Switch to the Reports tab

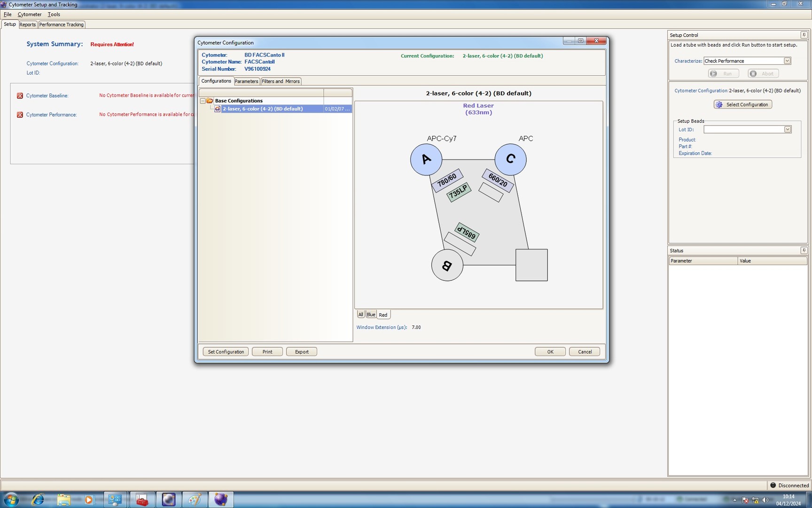[27, 24]
